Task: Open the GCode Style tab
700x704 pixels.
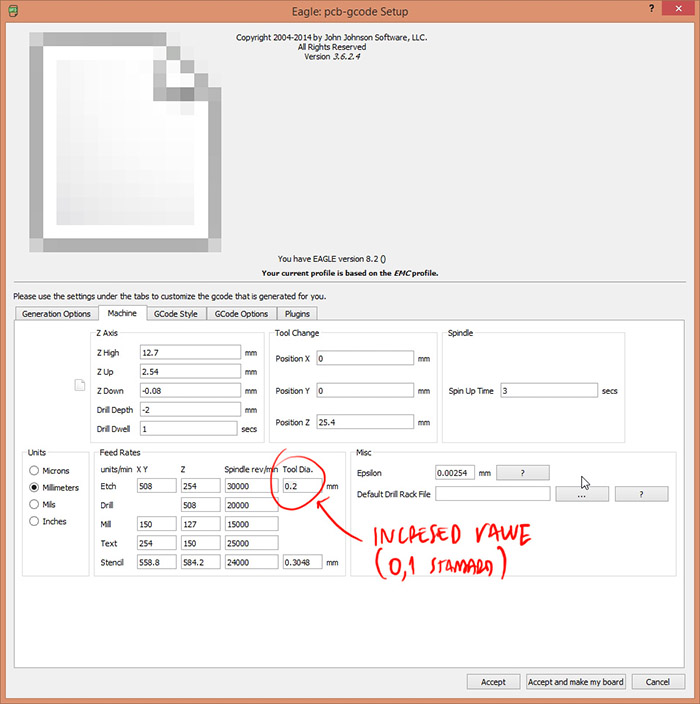Action: click(x=176, y=314)
